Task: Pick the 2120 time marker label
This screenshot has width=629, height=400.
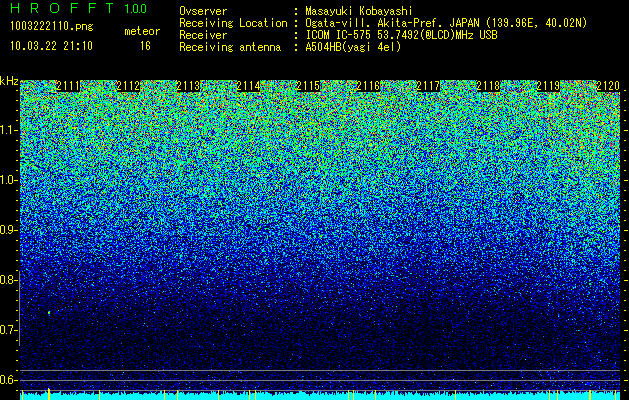Action: coord(608,85)
